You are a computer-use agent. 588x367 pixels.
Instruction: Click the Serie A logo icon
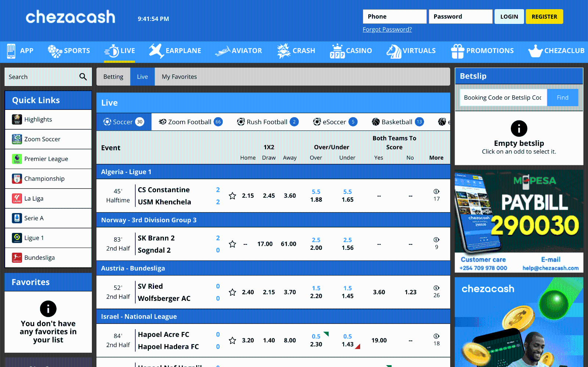tap(17, 218)
